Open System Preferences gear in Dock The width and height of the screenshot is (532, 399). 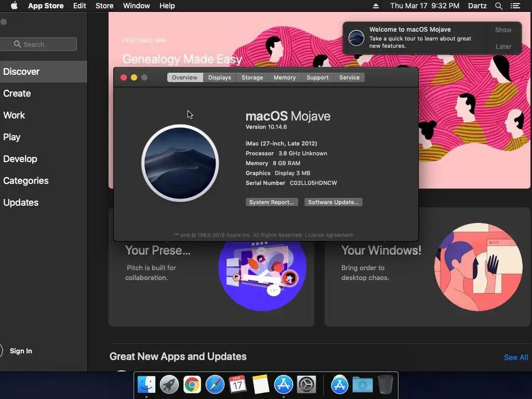click(307, 385)
